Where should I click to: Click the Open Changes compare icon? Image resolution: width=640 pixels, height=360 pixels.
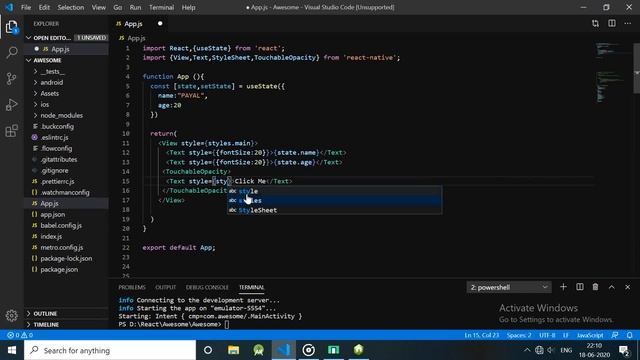click(596, 24)
